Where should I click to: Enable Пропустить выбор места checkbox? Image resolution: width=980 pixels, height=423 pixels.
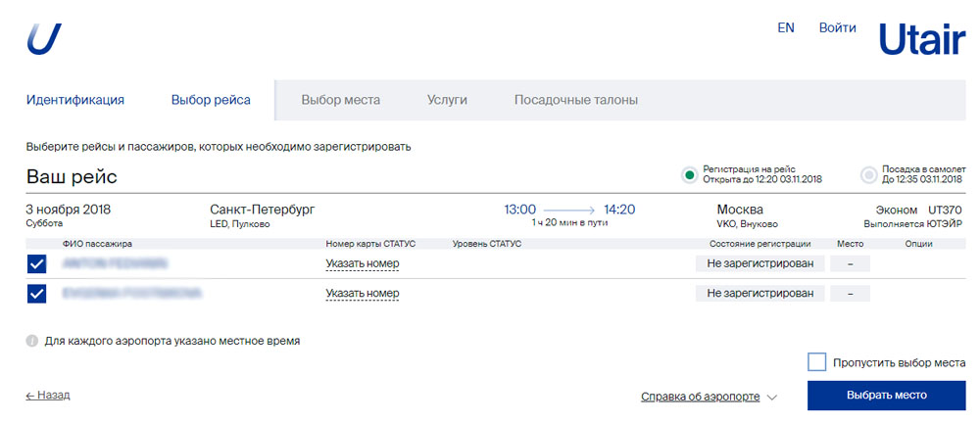coord(817,362)
